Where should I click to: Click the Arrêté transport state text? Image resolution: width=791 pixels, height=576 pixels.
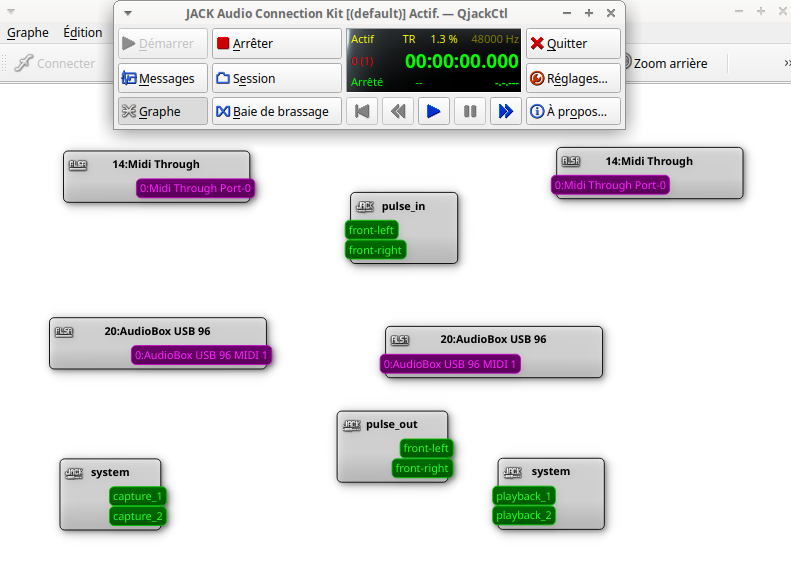pyautogui.click(x=367, y=82)
